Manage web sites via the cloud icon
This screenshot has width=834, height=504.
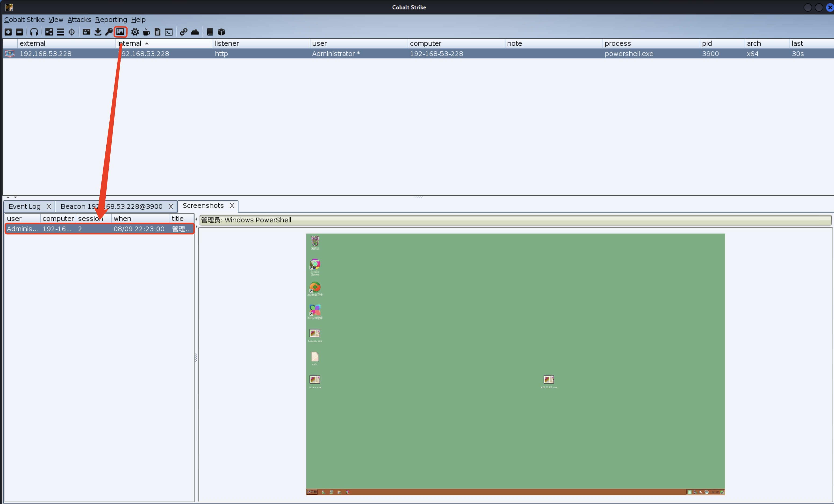[195, 32]
